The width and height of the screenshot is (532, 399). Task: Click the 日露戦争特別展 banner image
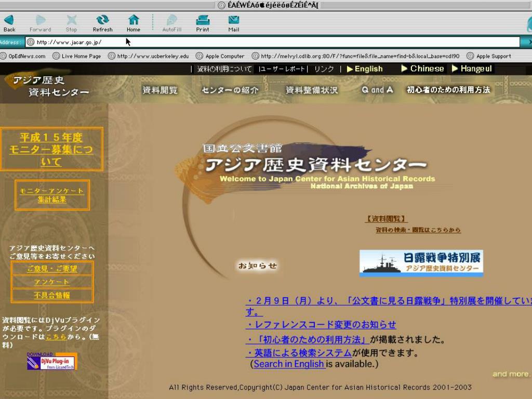421,263
